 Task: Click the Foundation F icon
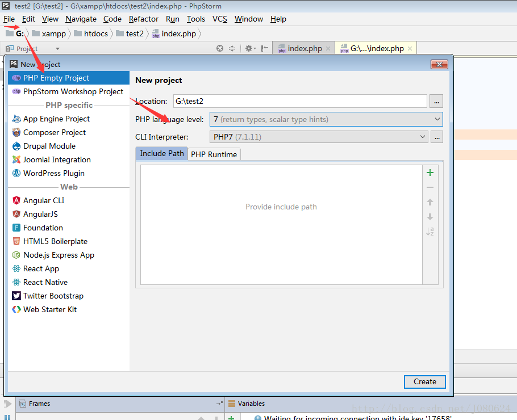(16, 228)
